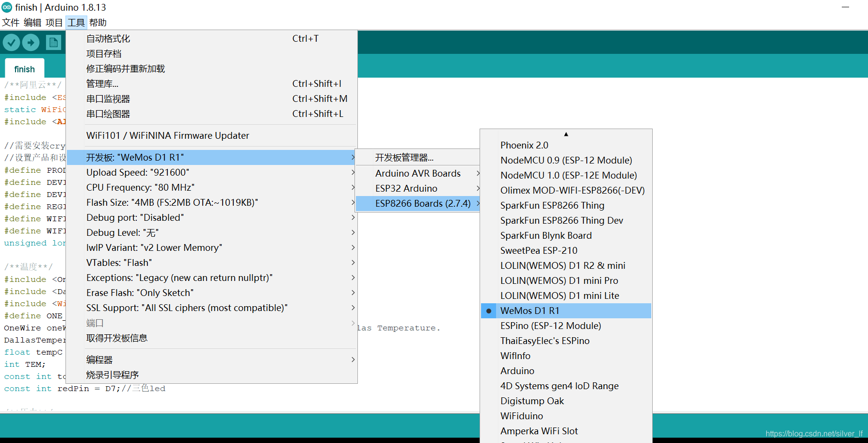The image size is (868, 443).
Task: Select LOLIN(WEMOS) D1 mini Pro board
Action: pos(566,280)
